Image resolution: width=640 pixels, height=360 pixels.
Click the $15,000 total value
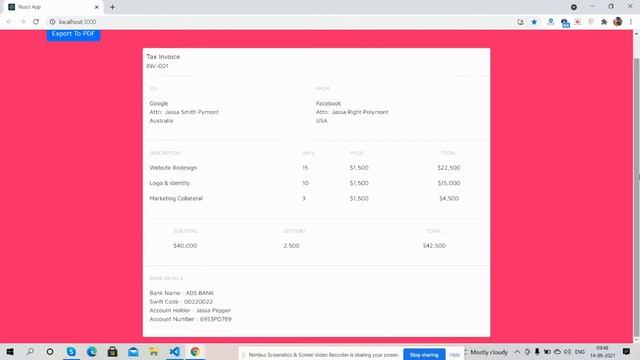pos(449,183)
